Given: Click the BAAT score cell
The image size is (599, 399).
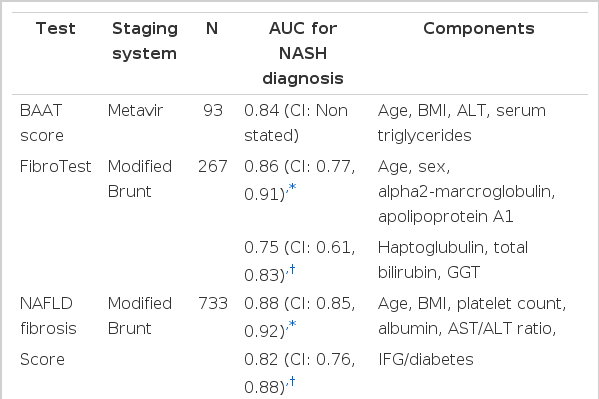Looking at the screenshot, I should click(x=42, y=123).
